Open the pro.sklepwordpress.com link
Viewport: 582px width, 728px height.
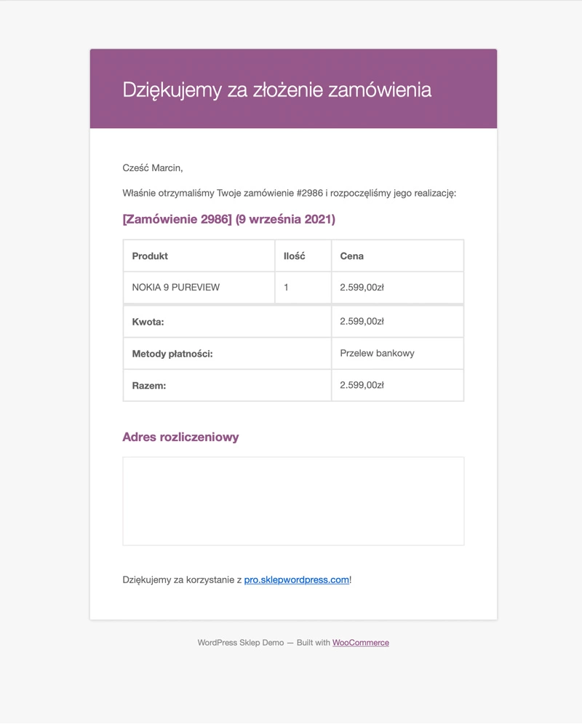[x=297, y=580]
